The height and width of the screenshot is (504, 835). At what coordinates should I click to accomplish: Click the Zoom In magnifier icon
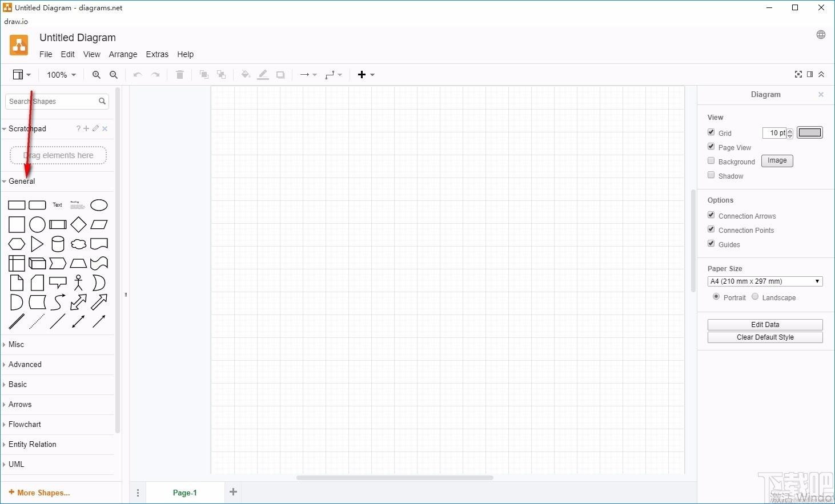pos(97,75)
